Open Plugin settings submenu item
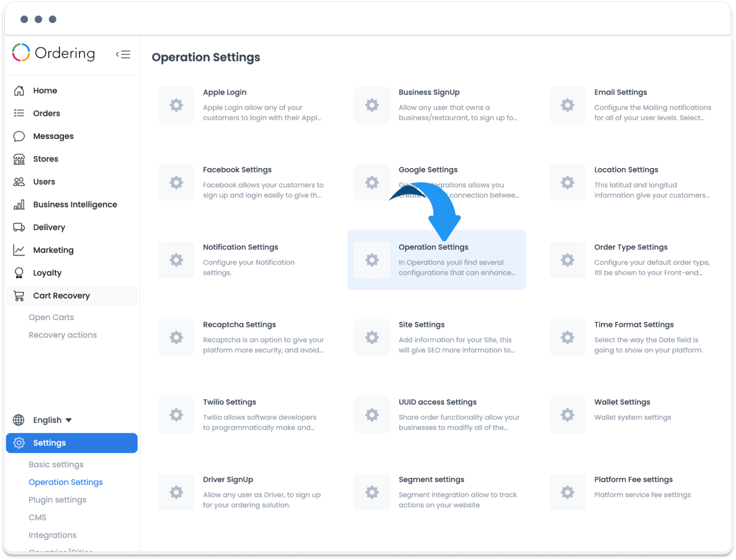The height and width of the screenshot is (560, 736). (57, 500)
